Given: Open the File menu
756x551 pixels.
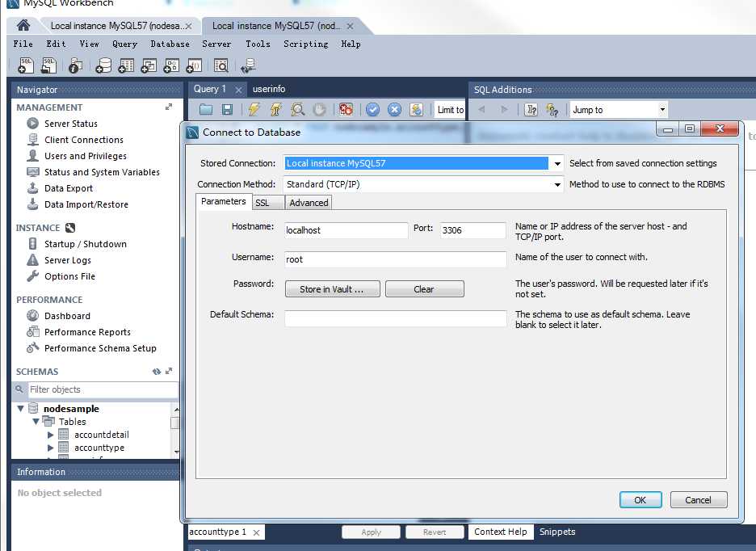Looking at the screenshot, I should (x=23, y=44).
